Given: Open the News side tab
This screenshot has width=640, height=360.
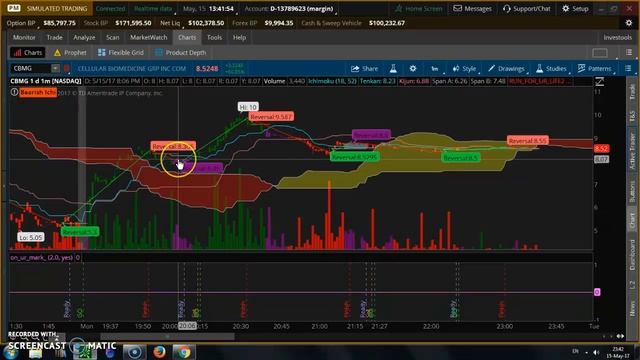Looking at the screenshot, I should click(633, 309).
